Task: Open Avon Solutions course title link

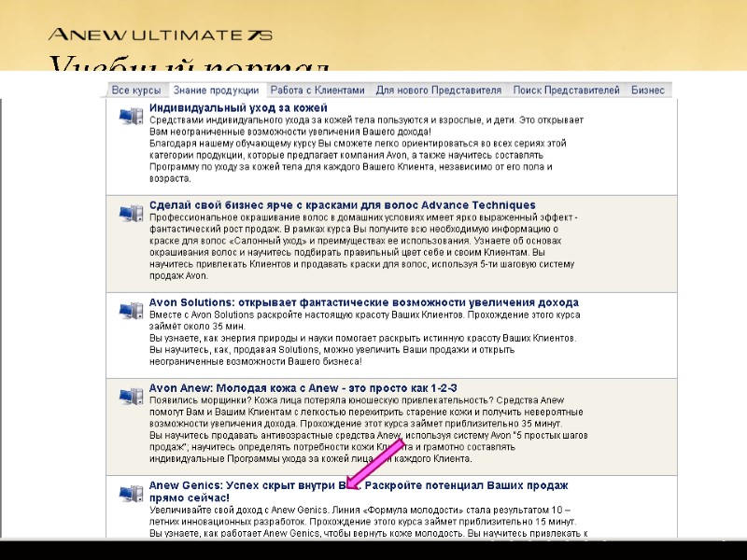Action: (x=363, y=302)
